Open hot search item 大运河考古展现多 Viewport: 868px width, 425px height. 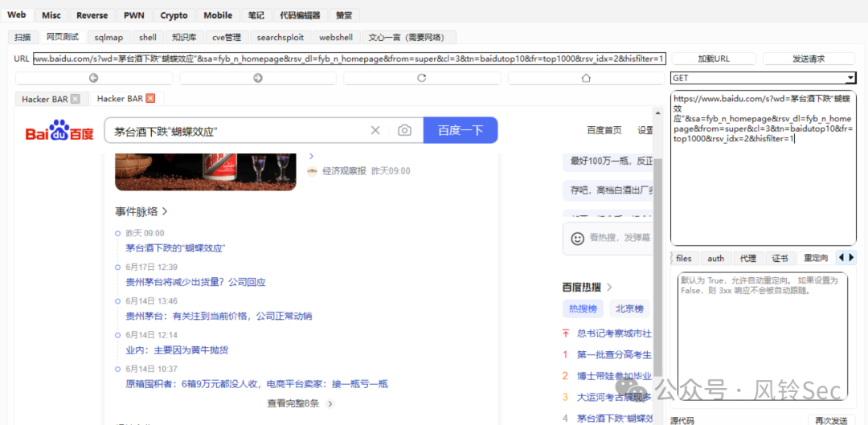(614, 397)
